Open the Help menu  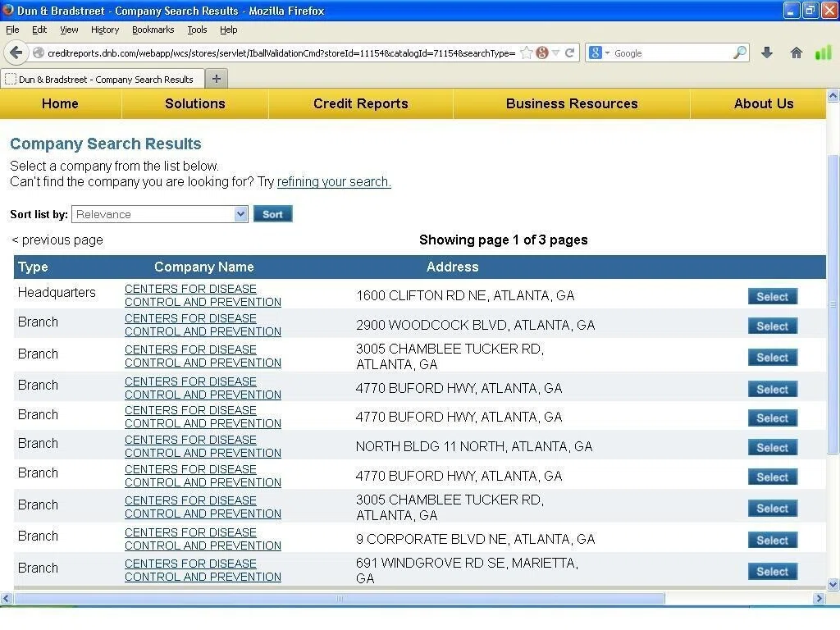(x=228, y=30)
